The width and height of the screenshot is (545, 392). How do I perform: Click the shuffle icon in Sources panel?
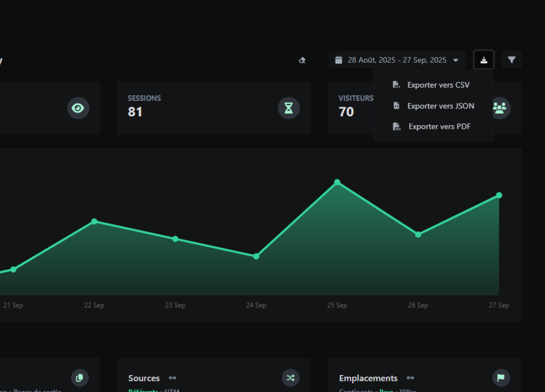pyautogui.click(x=290, y=378)
